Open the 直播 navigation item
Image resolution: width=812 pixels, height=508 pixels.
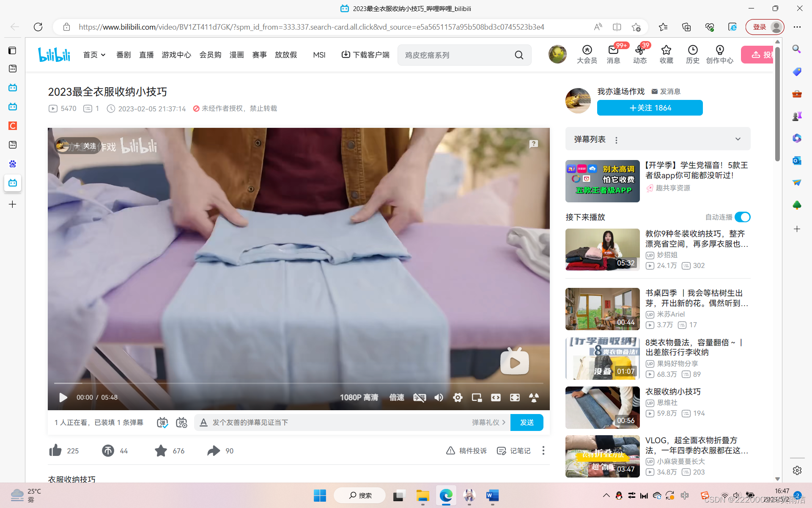pos(146,55)
